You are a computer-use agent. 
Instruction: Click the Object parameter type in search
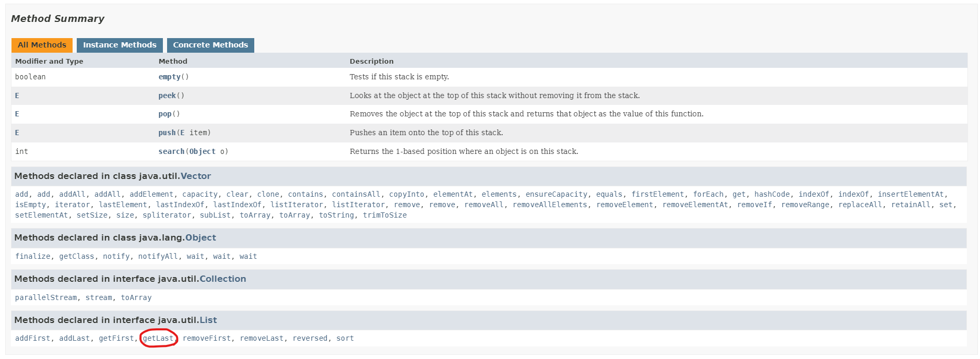click(203, 151)
